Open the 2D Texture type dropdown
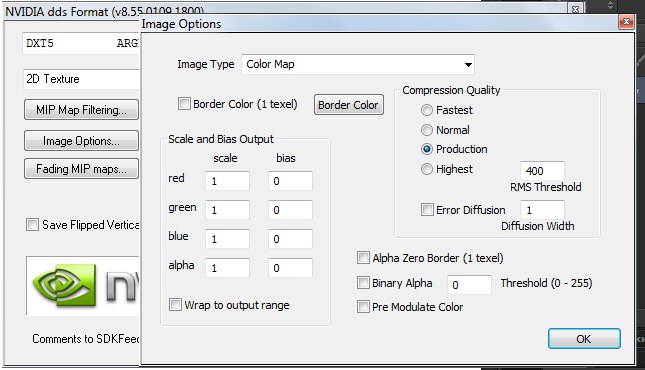This screenshot has width=645, height=370. tap(81, 79)
